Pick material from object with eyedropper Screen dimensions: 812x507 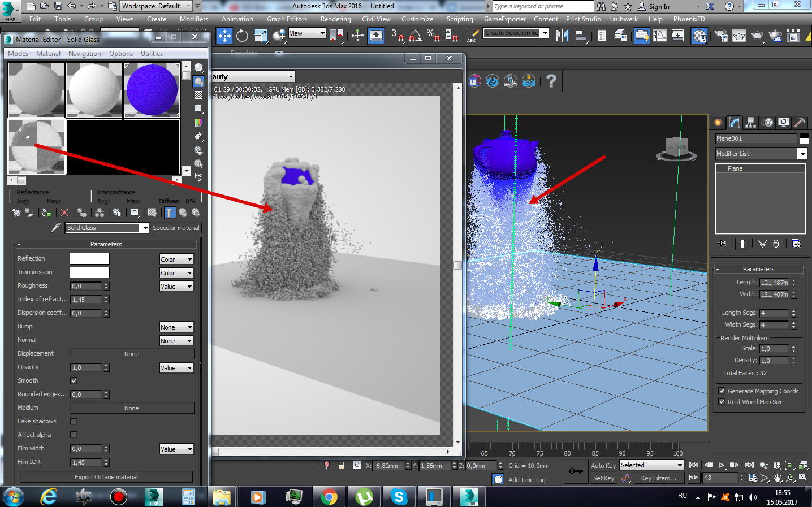click(55, 227)
